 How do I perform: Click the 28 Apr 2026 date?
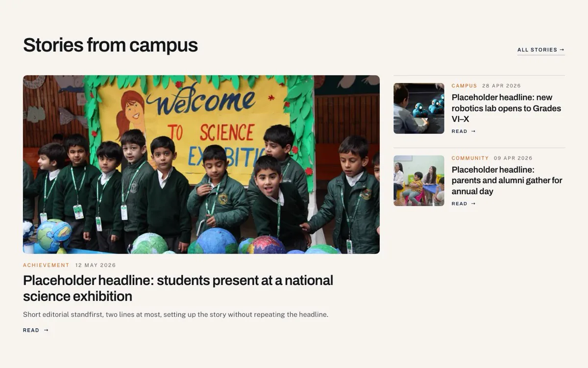click(501, 86)
